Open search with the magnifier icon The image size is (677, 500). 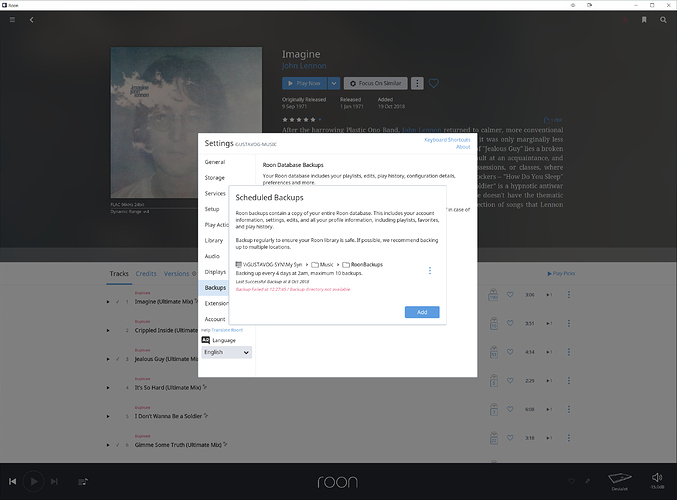[x=663, y=20]
